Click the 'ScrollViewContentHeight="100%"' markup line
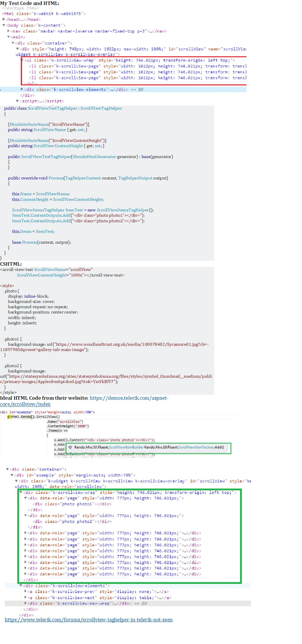 coord(70,275)
